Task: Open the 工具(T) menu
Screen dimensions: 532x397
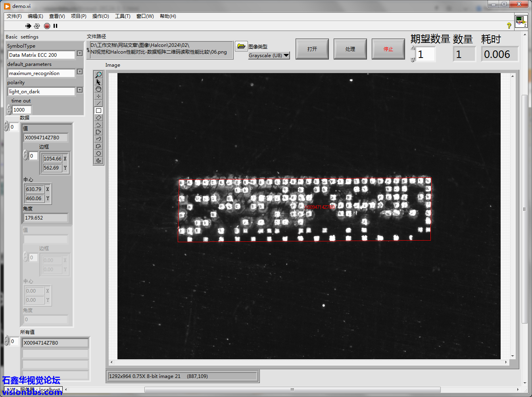Action: pyautogui.click(x=123, y=16)
